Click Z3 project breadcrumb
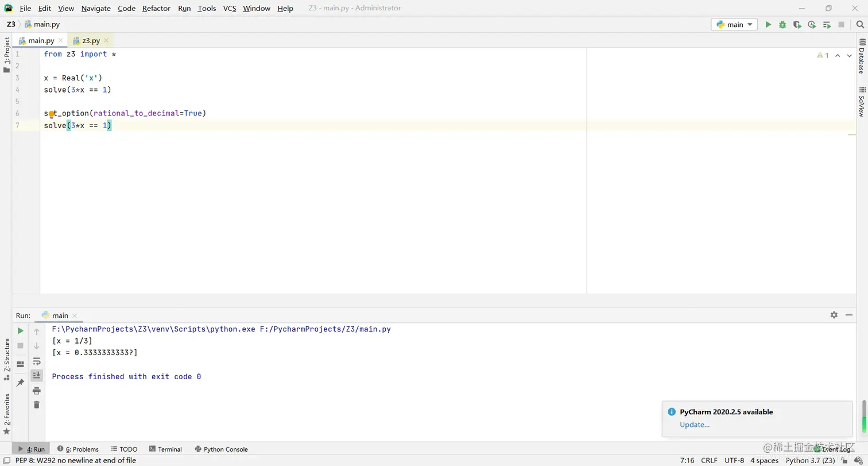868x466 pixels. click(11, 24)
